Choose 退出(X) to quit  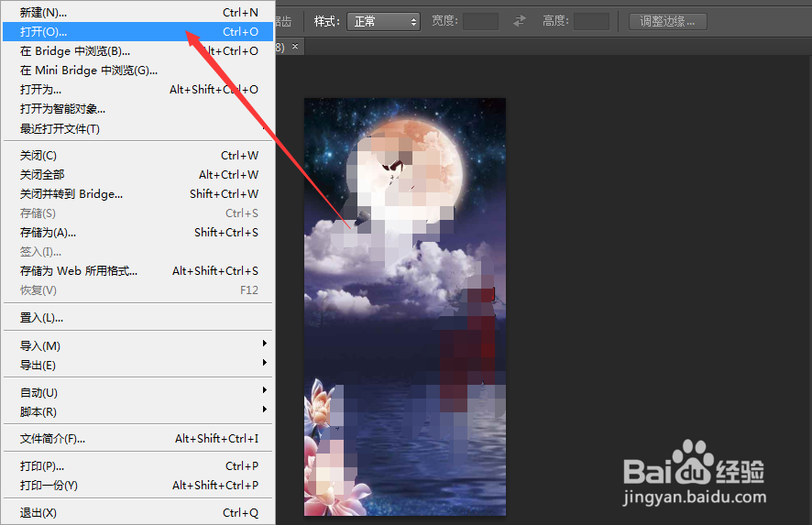[138, 512]
